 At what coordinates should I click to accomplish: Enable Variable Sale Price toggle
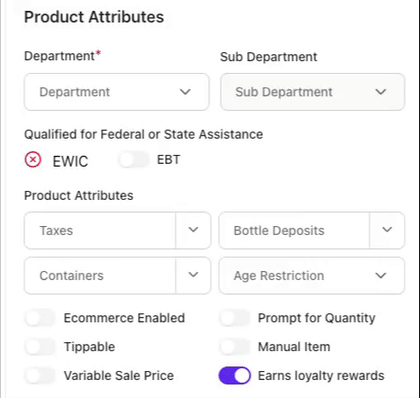pos(40,376)
